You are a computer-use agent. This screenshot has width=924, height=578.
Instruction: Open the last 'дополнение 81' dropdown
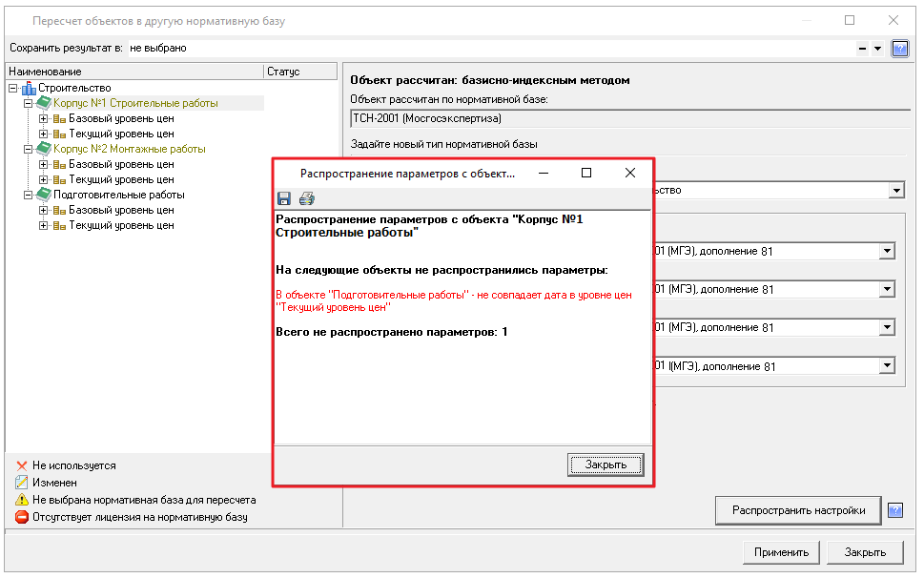pyautogui.click(x=887, y=365)
